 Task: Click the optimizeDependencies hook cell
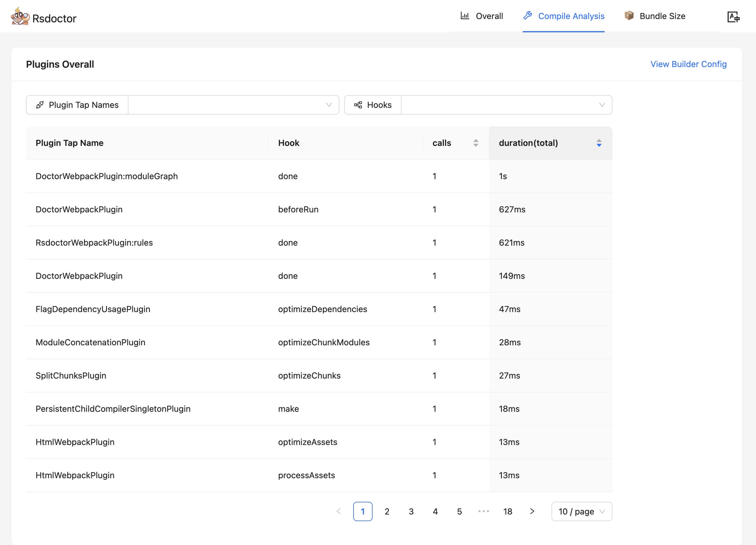click(x=323, y=309)
